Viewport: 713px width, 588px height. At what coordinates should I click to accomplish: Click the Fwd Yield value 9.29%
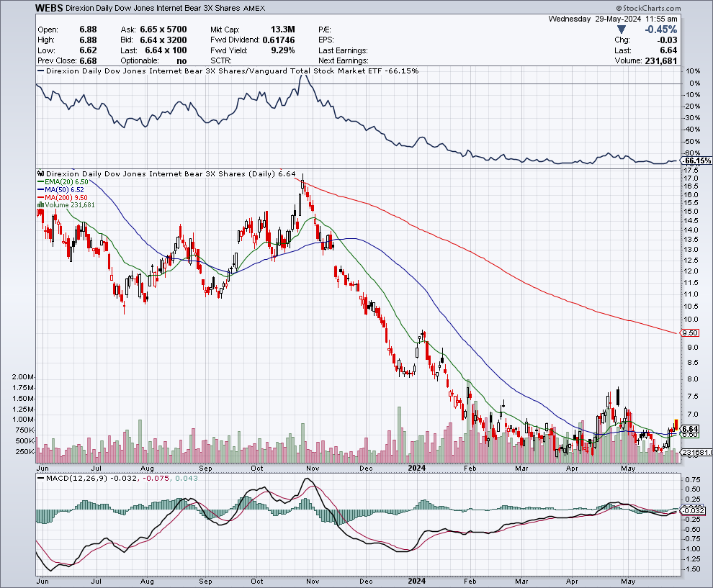[x=283, y=50]
